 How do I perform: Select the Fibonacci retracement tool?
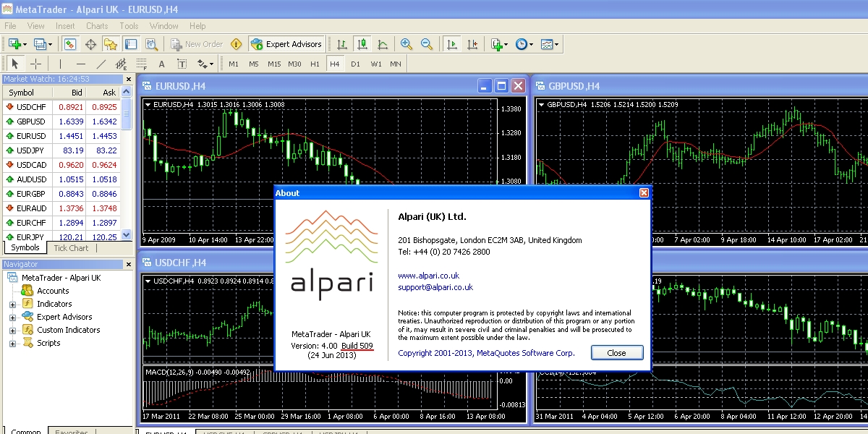(x=141, y=64)
